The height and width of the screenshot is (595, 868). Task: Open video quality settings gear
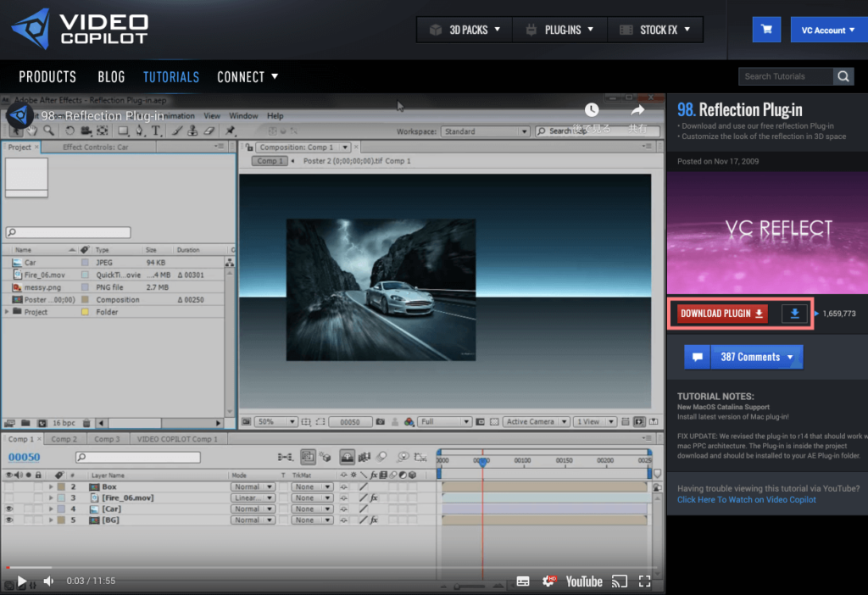[x=549, y=581]
